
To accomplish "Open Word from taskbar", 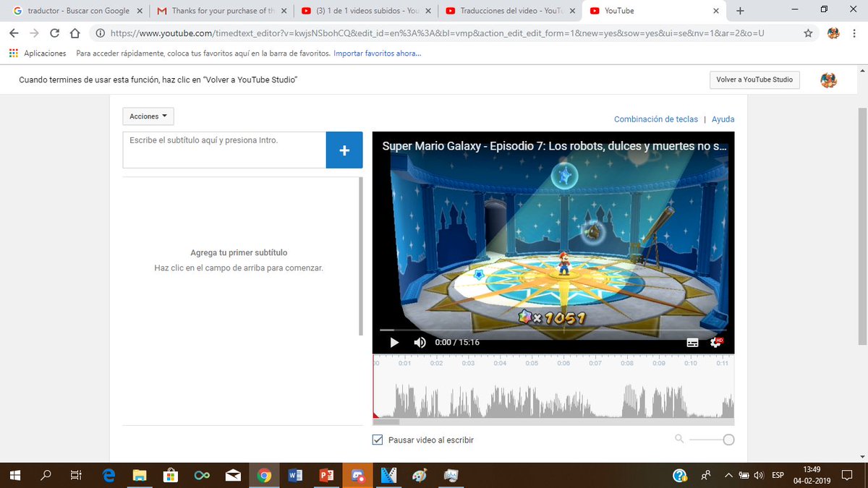I will click(x=295, y=475).
